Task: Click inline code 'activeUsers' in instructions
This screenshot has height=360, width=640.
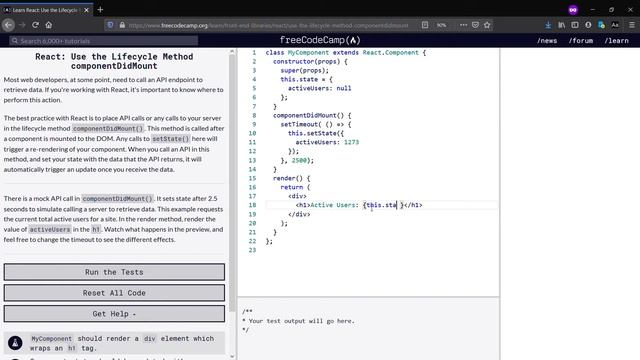Action: [50, 229]
